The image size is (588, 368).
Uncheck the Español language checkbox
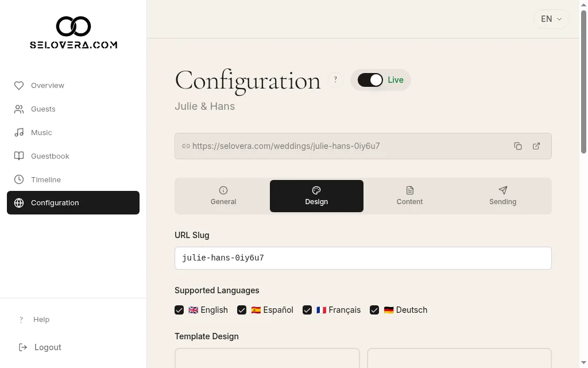[x=242, y=310]
